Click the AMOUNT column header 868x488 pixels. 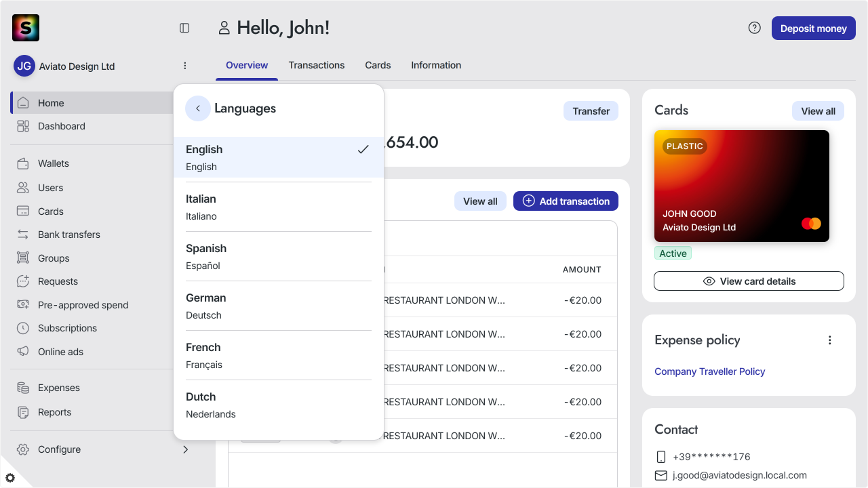[582, 270]
